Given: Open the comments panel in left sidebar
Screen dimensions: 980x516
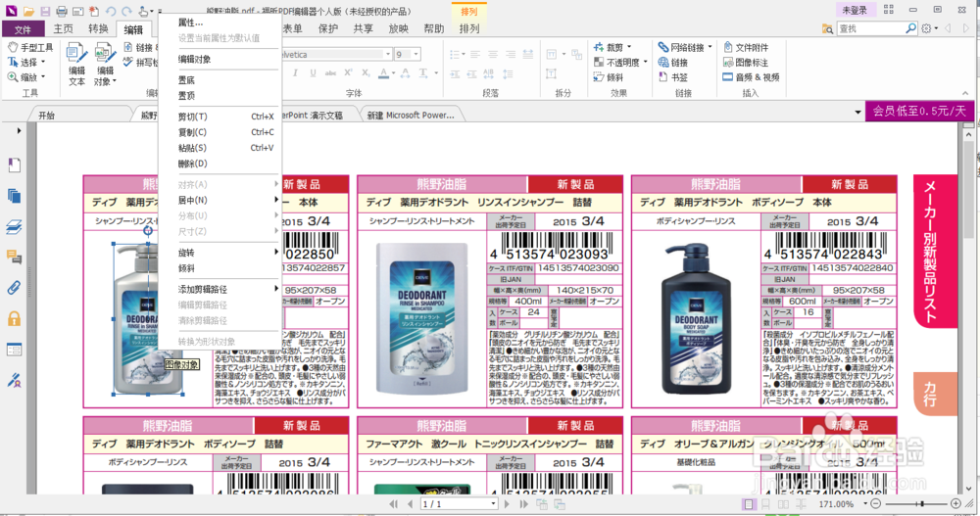Looking at the screenshot, I should pyautogui.click(x=14, y=257).
